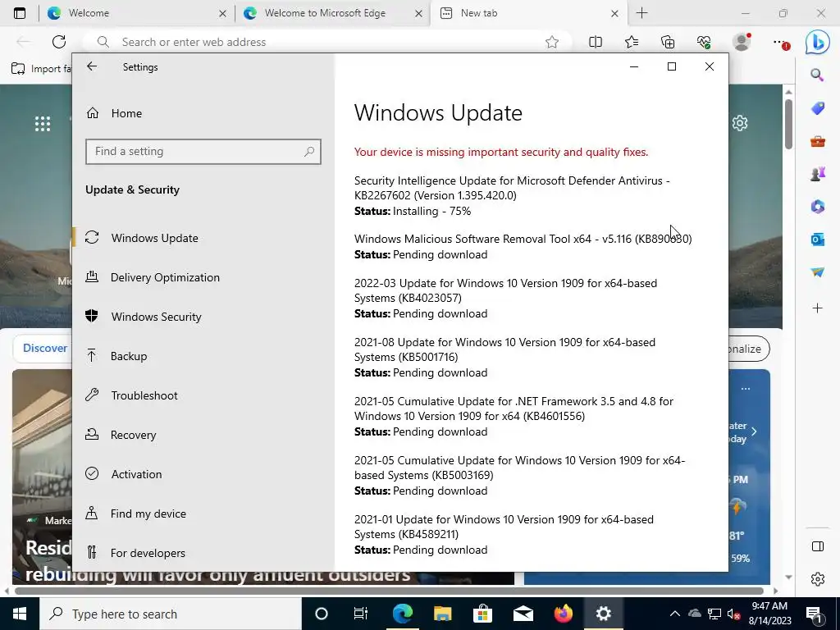Toggle Edge sidebar visibility icon at bottom
840x630 pixels.
[818, 546]
